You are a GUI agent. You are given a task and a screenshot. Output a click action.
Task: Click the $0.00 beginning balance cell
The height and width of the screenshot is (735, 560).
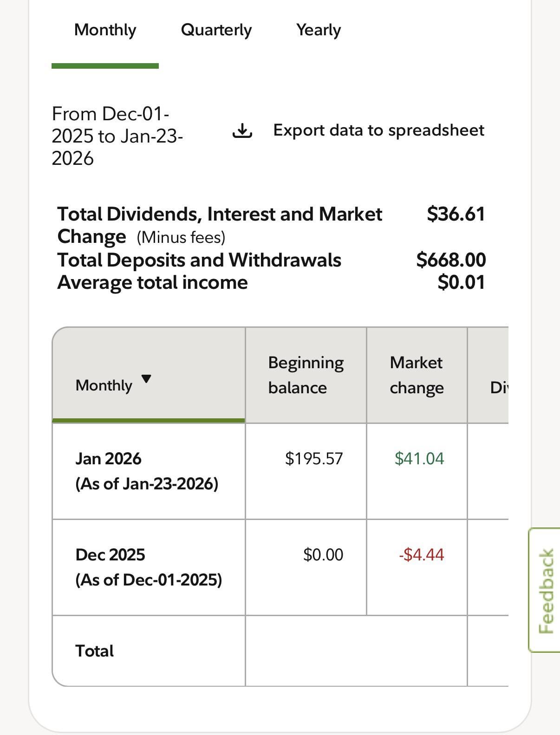[323, 555]
